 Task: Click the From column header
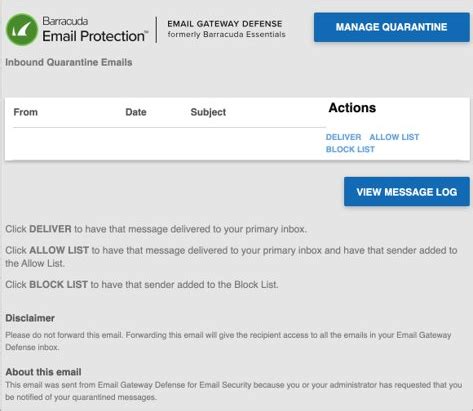click(25, 112)
